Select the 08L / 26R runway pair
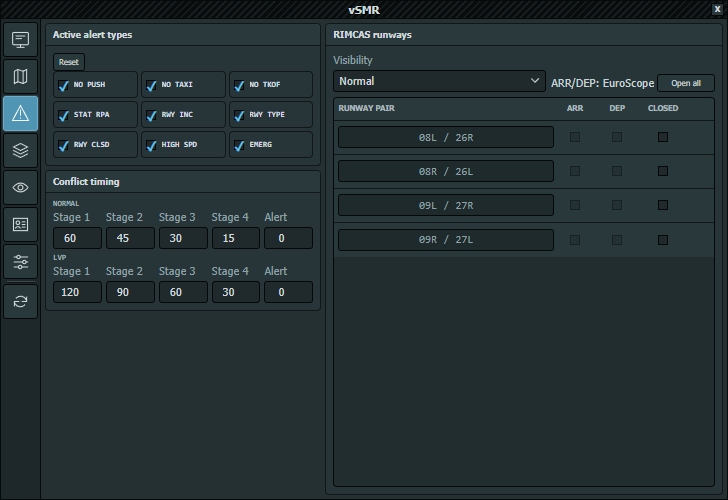This screenshot has height=500, width=728. [446, 137]
